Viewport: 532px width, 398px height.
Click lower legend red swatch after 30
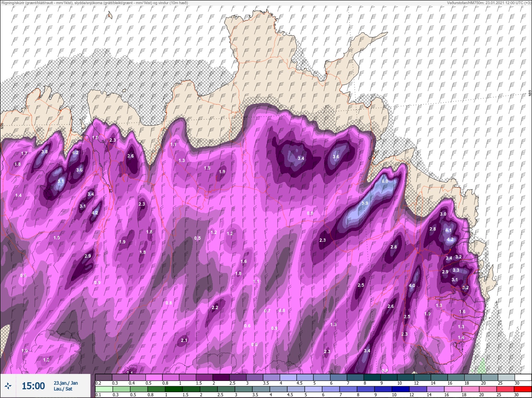coord(524,389)
